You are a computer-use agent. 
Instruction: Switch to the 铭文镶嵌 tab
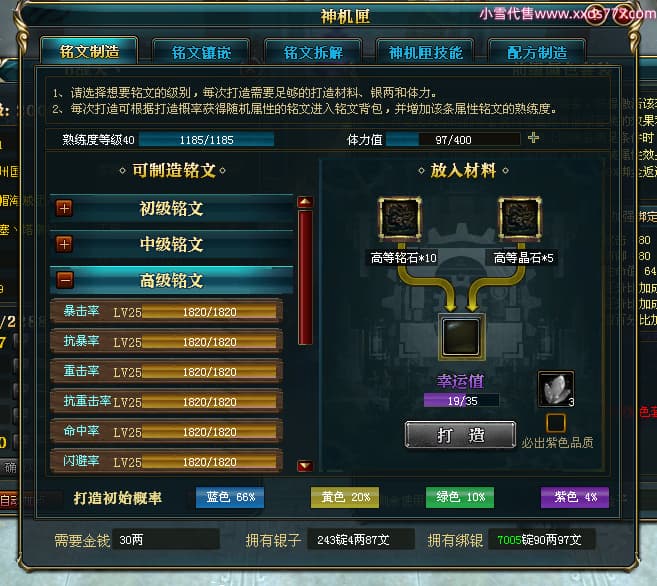tap(201, 52)
